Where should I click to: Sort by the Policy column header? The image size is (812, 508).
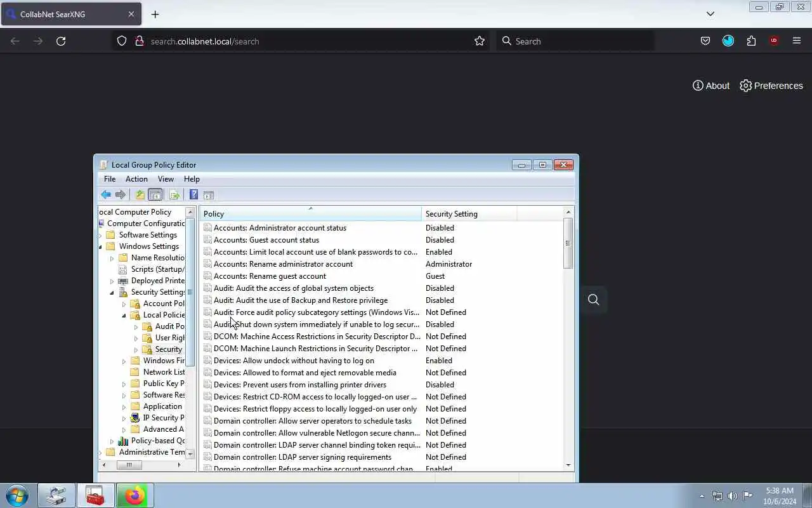[x=310, y=214]
